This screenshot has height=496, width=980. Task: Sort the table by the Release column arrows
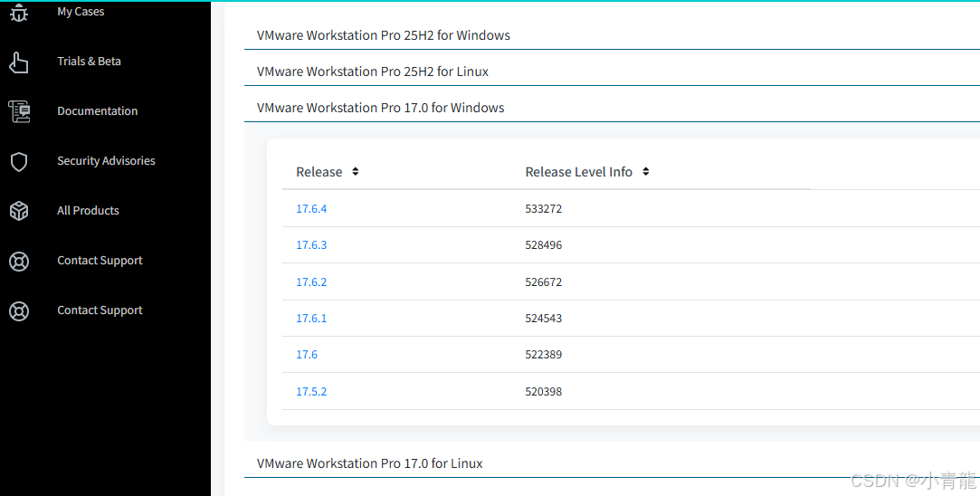355,171
